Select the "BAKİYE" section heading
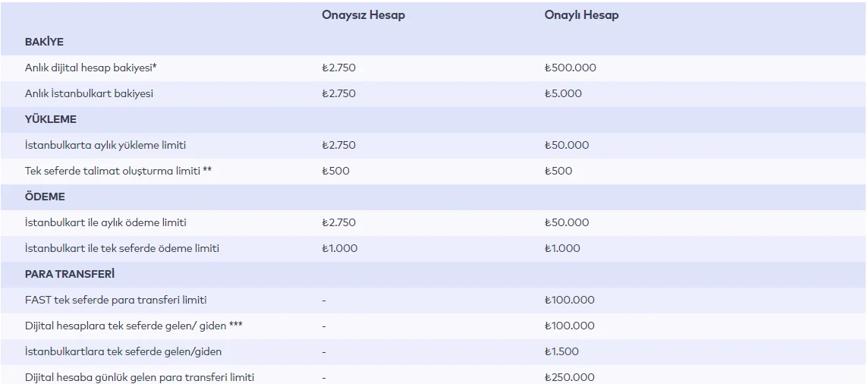Screen dimensions: 868x384 click(44, 42)
